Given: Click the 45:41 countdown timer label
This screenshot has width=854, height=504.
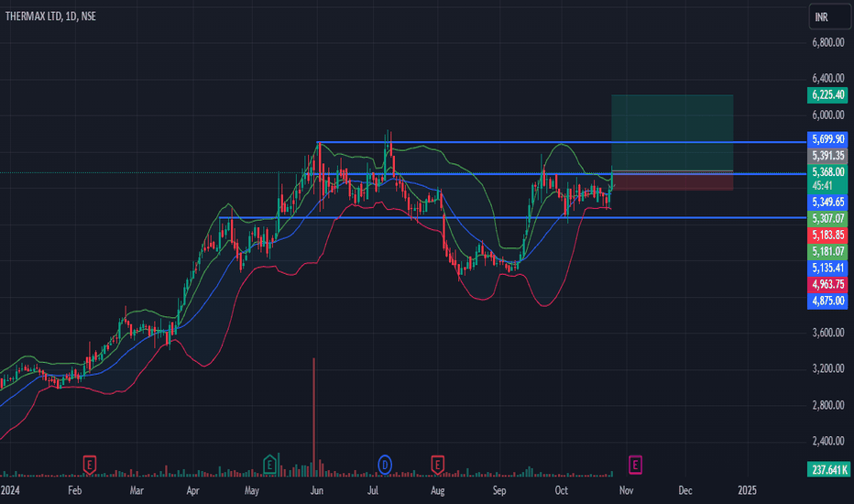Looking at the screenshot, I should [822, 186].
